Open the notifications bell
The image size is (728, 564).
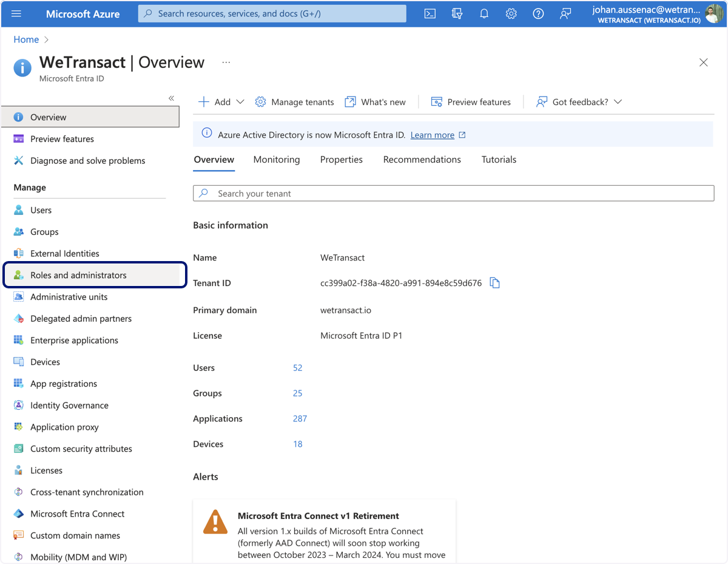[x=484, y=13]
